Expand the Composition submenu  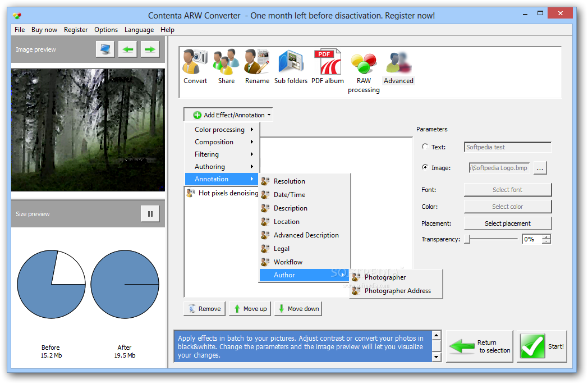pyautogui.click(x=222, y=142)
